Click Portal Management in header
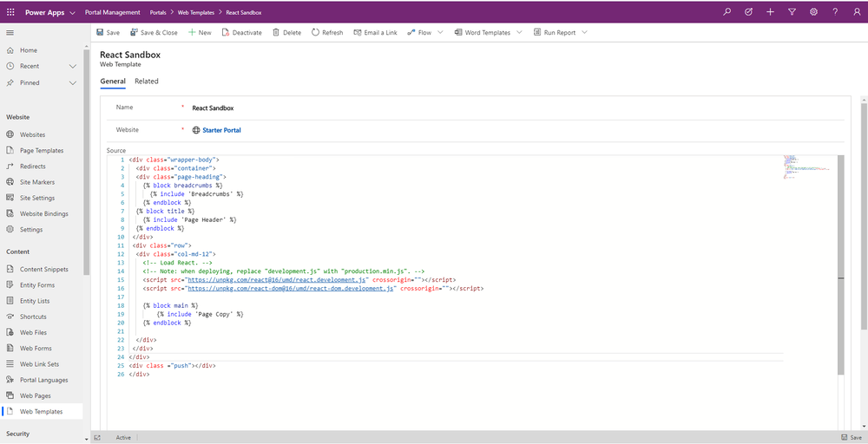 pyautogui.click(x=111, y=12)
